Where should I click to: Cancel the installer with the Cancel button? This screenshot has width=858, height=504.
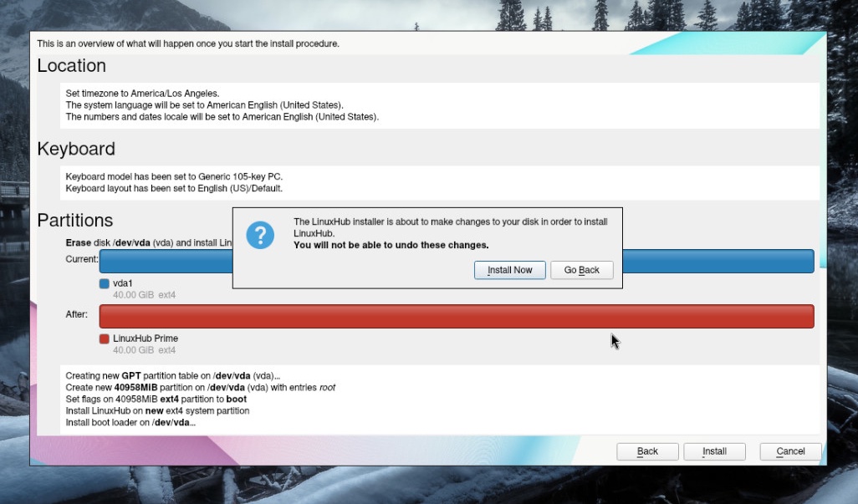790,451
